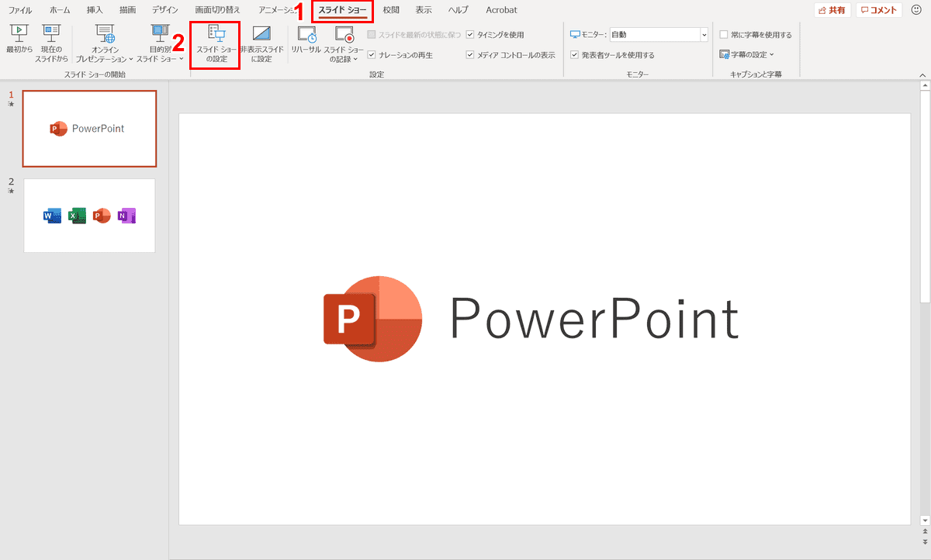Switch to the 挿入 tab

(95, 10)
